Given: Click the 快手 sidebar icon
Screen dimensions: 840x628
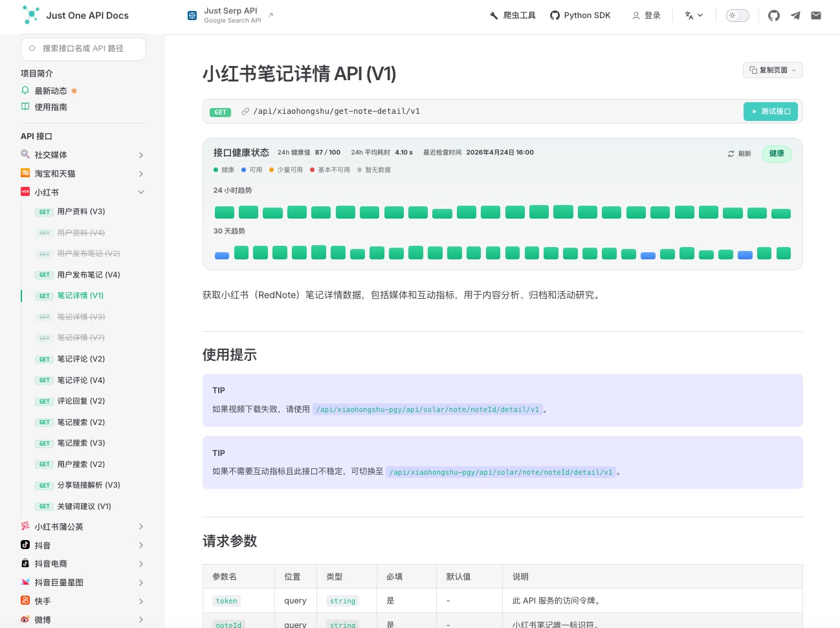Looking at the screenshot, I should coord(25,601).
